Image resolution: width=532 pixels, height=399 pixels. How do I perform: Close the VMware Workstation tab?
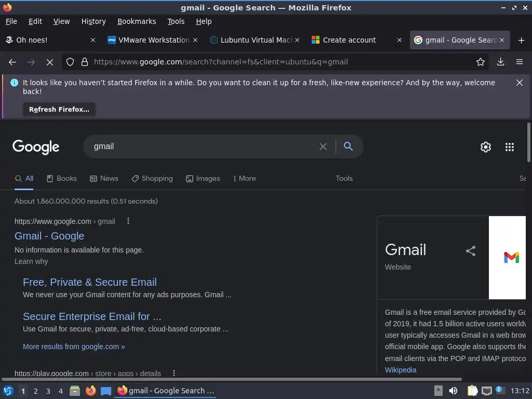195,40
